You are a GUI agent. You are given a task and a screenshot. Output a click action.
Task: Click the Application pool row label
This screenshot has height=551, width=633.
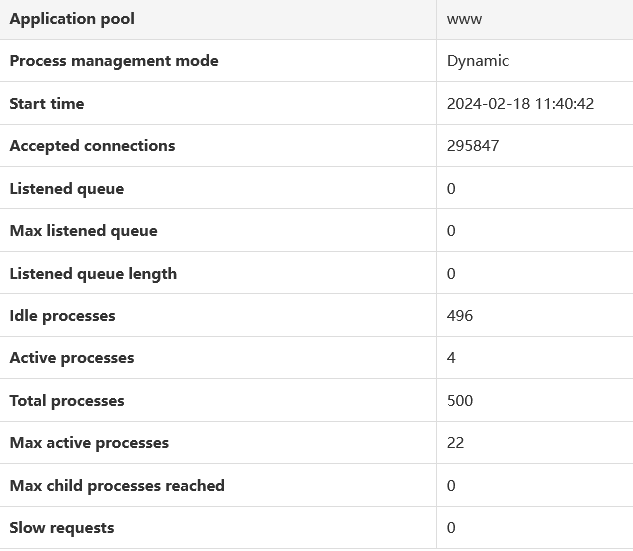pos(72,19)
